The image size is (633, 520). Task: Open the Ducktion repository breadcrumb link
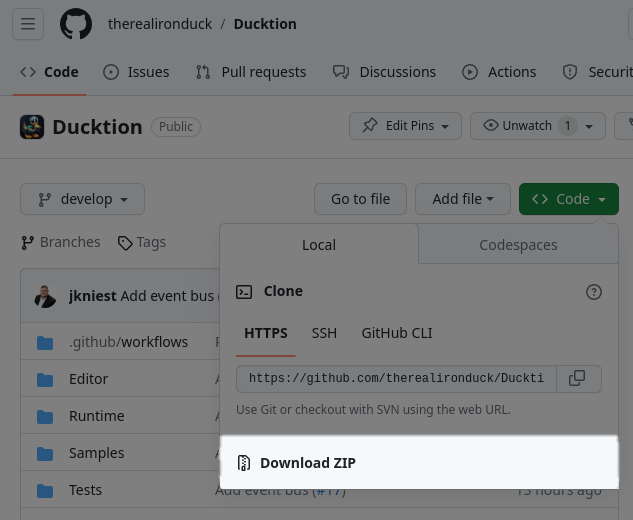(265, 24)
